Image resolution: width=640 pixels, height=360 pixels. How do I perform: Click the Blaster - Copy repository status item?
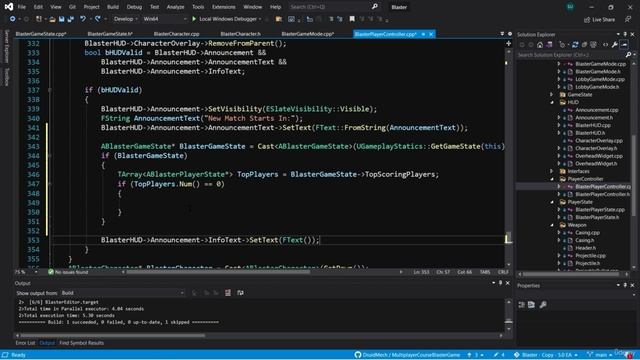546,355
